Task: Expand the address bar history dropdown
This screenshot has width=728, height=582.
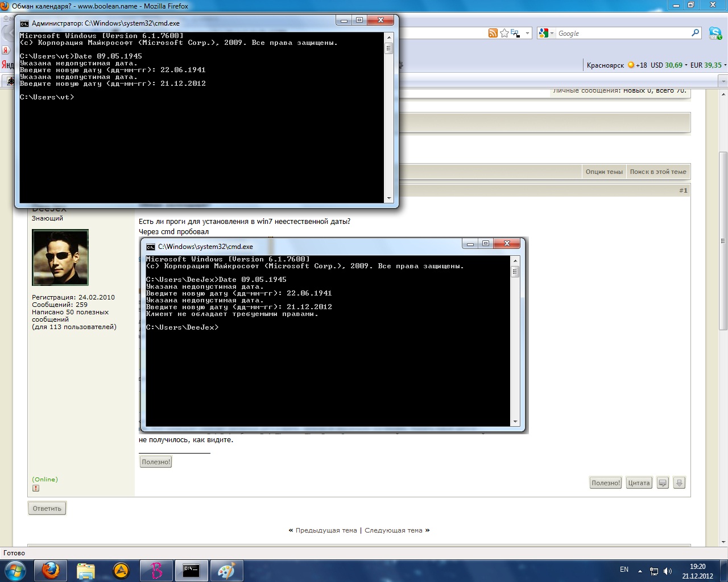Action: [527, 34]
